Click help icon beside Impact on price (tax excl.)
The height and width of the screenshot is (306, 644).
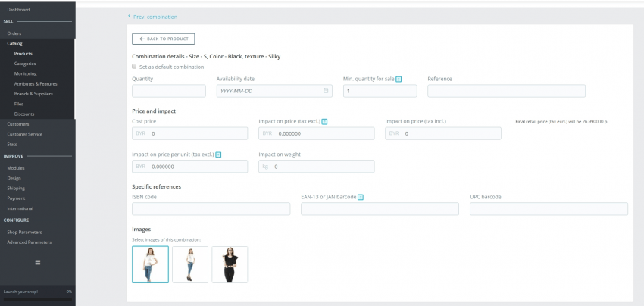(324, 122)
